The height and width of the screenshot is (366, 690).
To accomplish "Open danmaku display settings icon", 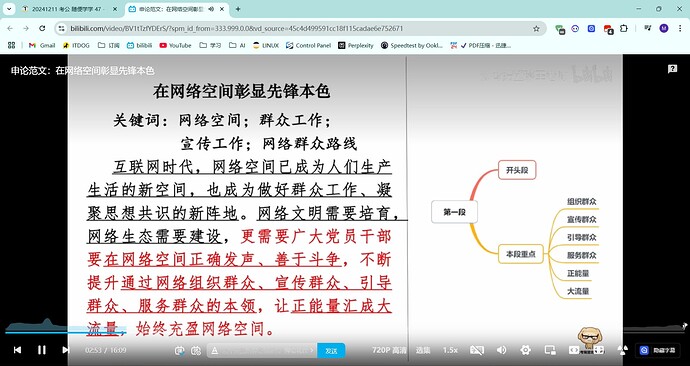I will [x=196, y=351].
